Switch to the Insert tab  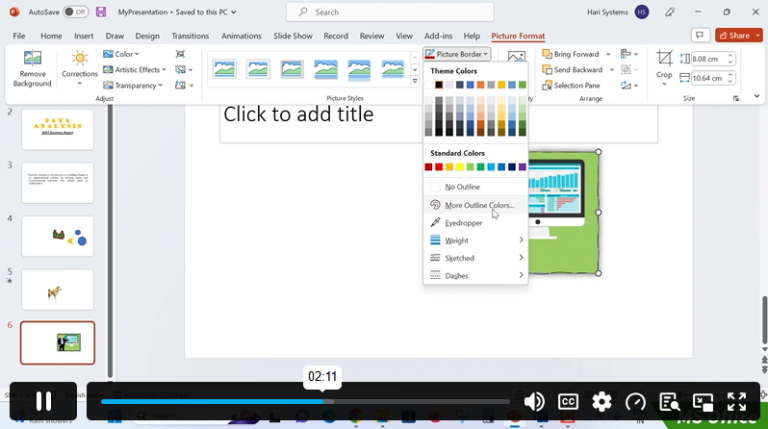[84, 36]
